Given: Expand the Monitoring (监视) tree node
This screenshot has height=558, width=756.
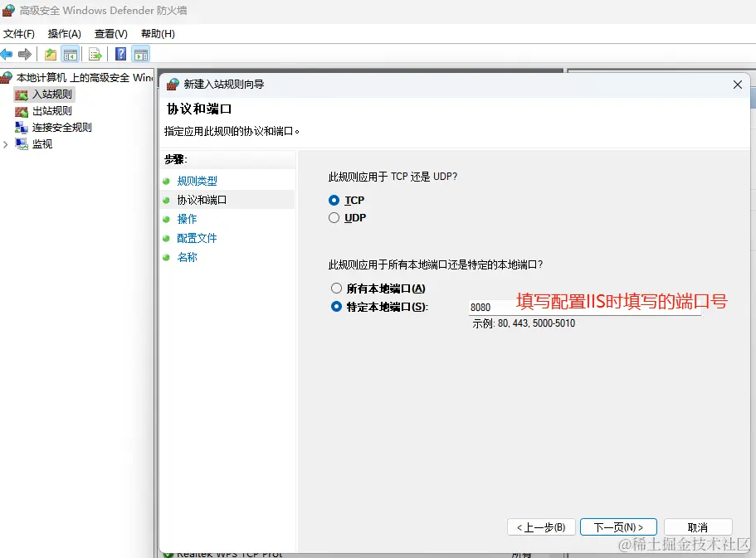Looking at the screenshot, I should 5,144.
